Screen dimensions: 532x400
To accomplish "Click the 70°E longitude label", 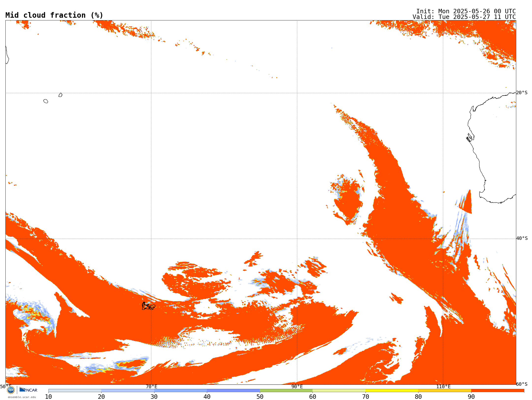I will pos(151,387).
